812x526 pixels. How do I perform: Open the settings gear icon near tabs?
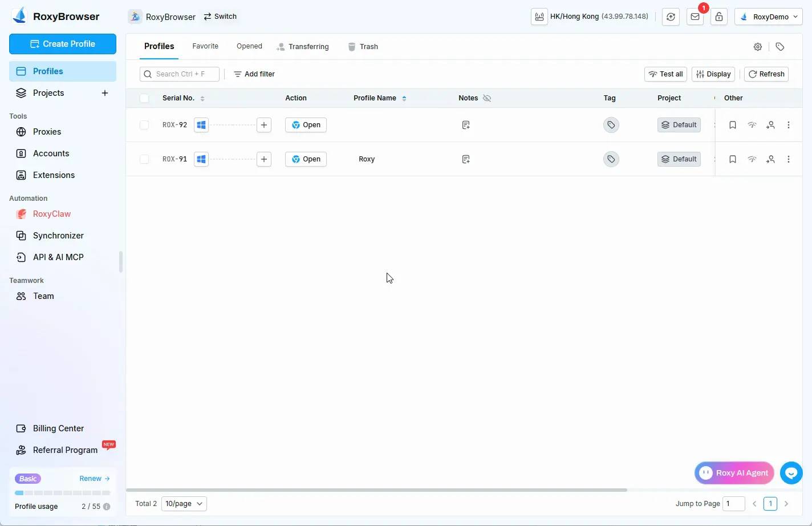[758, 47]
